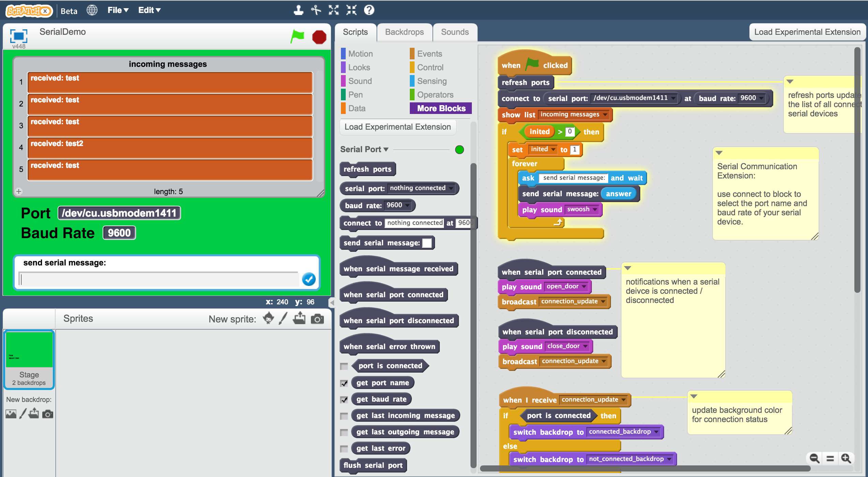Paint new backdrop brush icon
868x477 pixels.
pyautogui.click(x=23, y=414)
